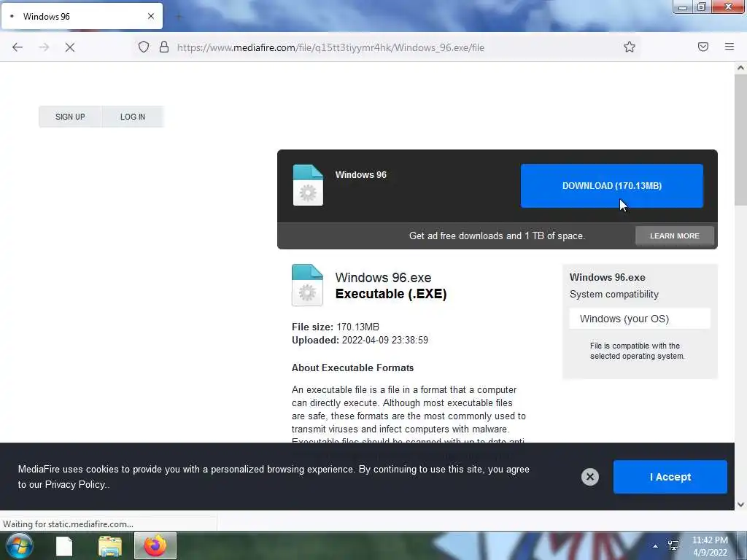Click the file icon in the dark download banner
The width and height of the screenshot is (747, 560).
(308, 185)
